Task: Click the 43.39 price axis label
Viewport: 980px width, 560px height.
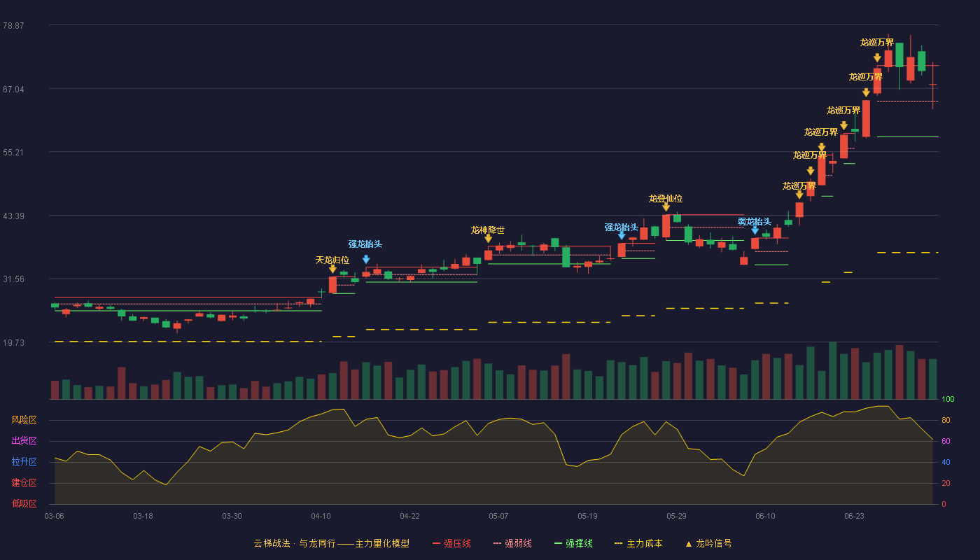Action: 13,216
